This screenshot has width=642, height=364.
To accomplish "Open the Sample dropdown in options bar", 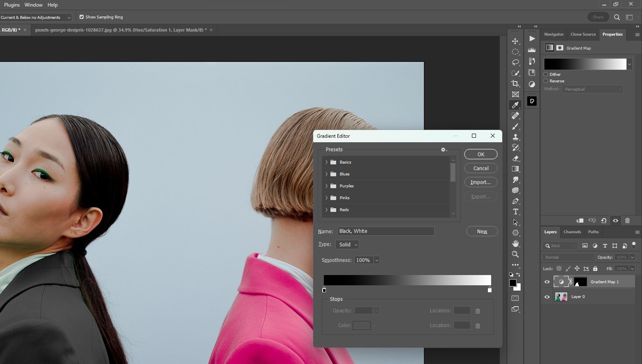I will (36, 17).
